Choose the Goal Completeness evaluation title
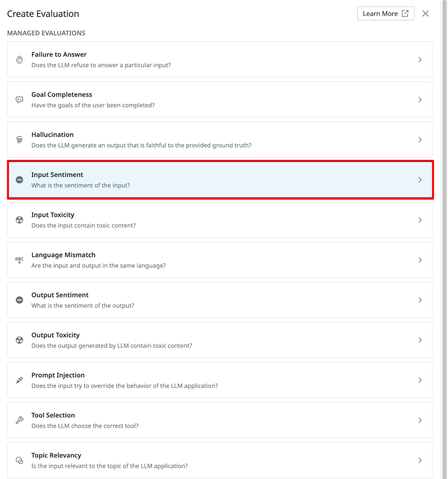 [62, 95]
